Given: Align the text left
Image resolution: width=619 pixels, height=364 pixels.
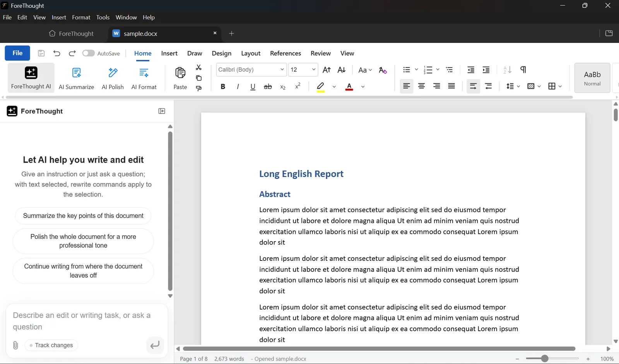Looking at the screenshot, I should (x=406, y=86).
